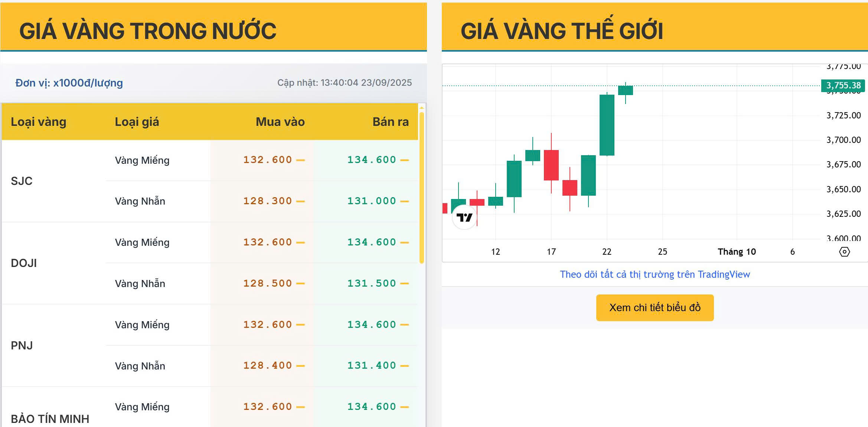Click the SJC Vàng Miếng buy price dash icon
The width and height of the screenshot is (868, 427).
(301, 160)
